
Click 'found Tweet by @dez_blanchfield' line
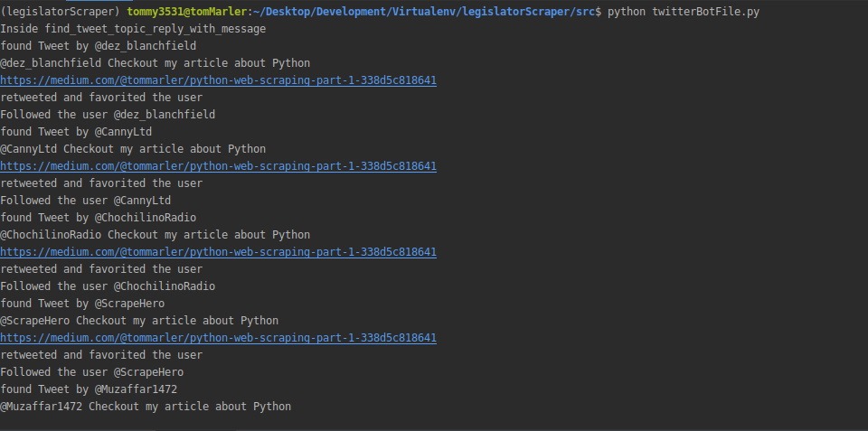(x=98, y=46)
